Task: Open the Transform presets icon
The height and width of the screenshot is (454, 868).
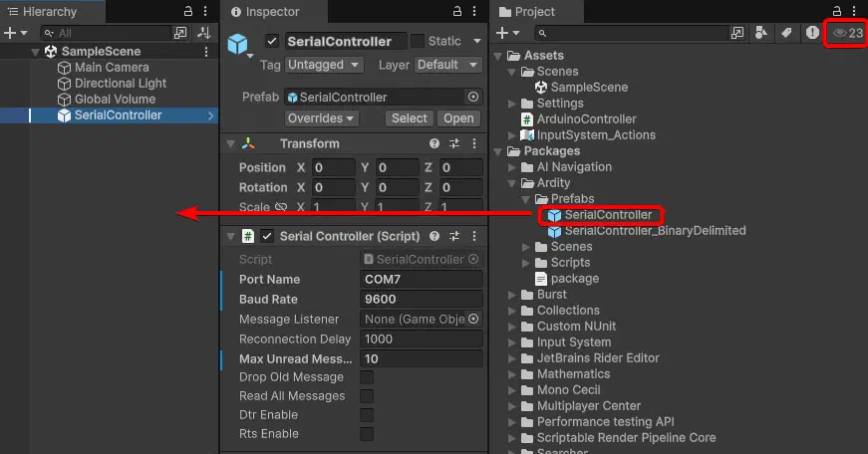Action: [454, 143]
